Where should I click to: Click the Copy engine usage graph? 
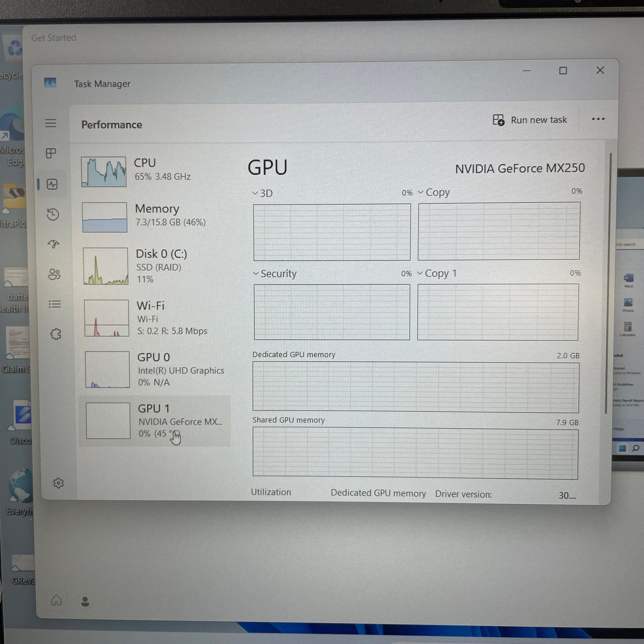pos(499,231)
